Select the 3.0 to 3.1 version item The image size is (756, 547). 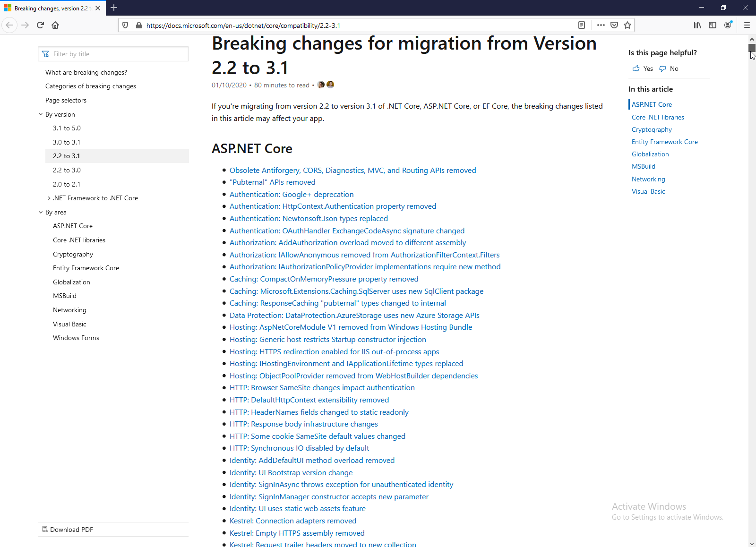67,142
